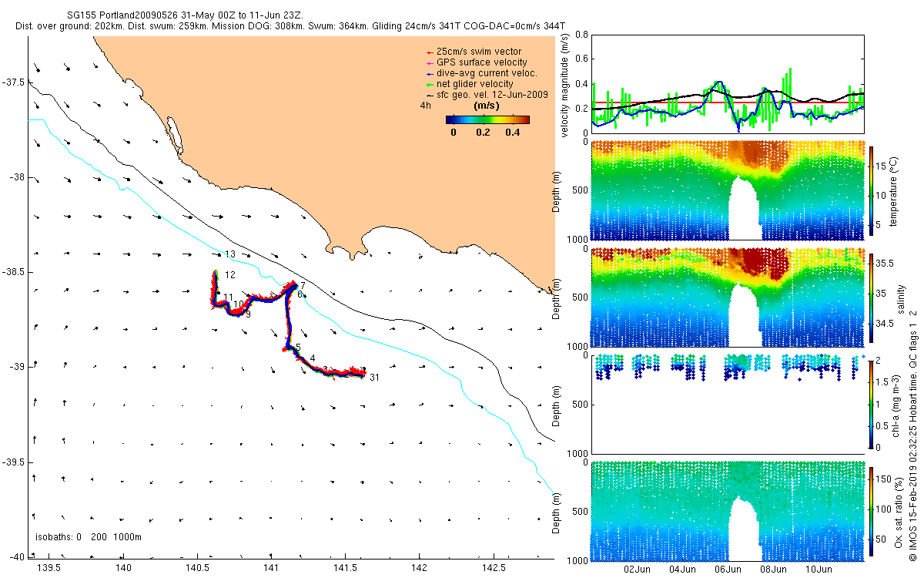The width and height of the screenshot is (924, 578).
Task: Click the salinity depth section plot
Action: point(728,297)
